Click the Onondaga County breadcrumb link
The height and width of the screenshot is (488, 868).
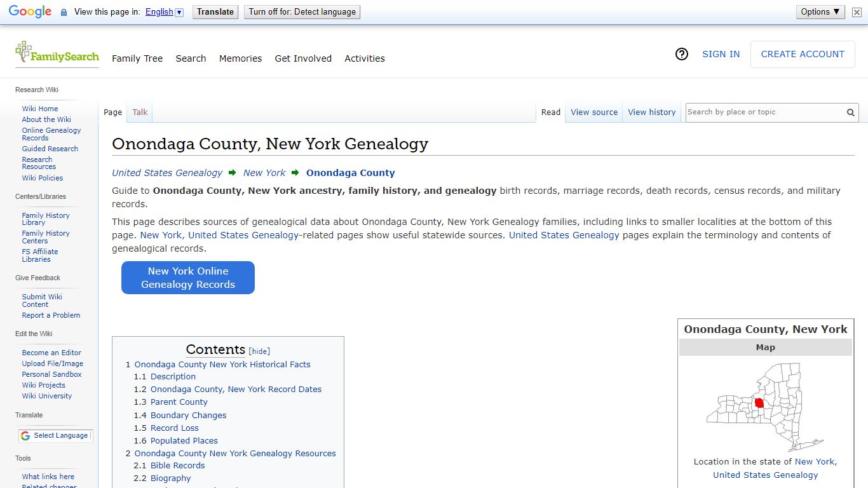[350, 173]
